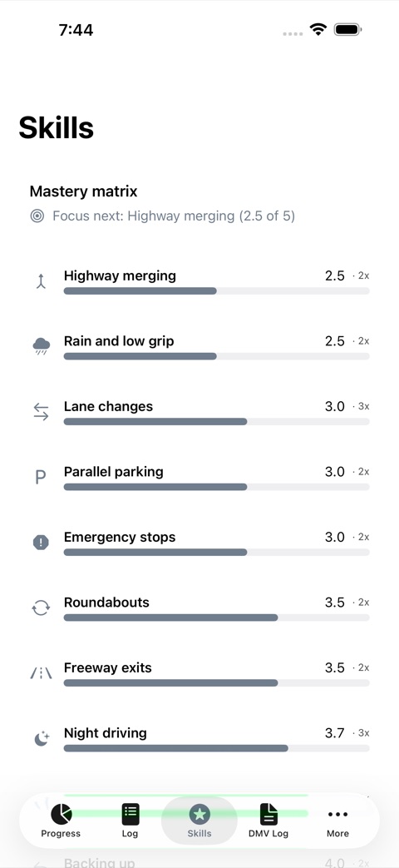Tap the Freeway exits road icon

[41, 673]
